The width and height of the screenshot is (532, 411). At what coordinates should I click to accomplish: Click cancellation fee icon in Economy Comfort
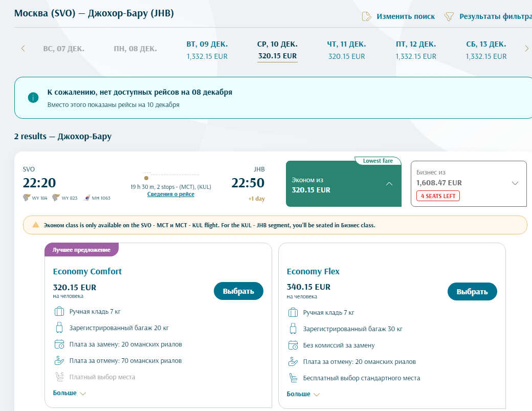(59, 360)
